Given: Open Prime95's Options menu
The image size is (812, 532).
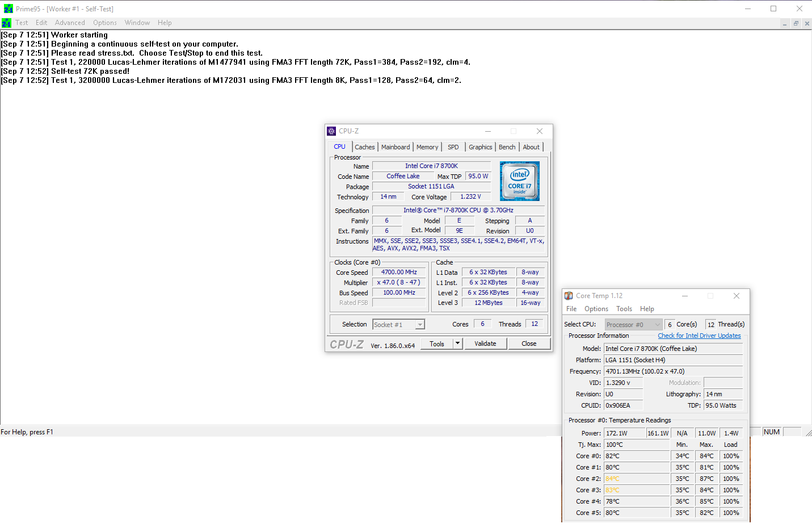Looking at the screenshot, I should click(105, 23).
